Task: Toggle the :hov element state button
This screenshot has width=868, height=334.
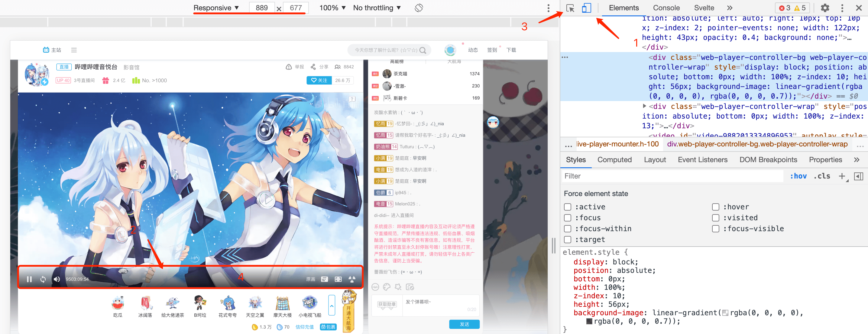Action: (798, 176)
